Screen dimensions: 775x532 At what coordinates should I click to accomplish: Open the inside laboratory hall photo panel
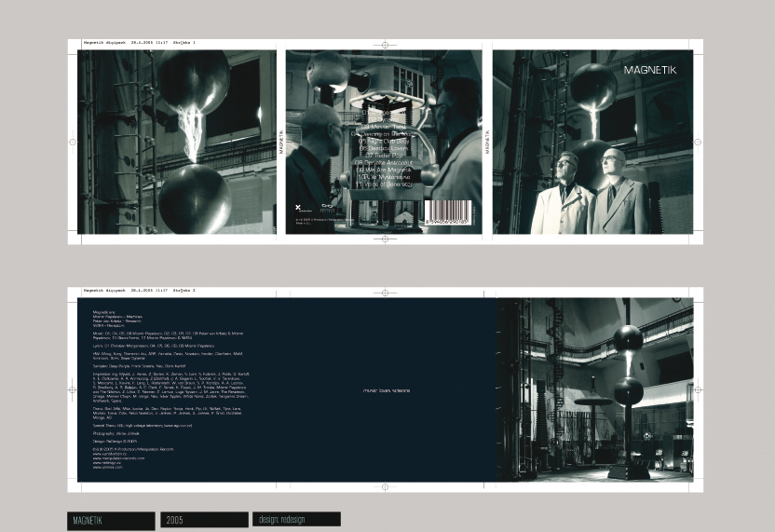click(594, 389)
